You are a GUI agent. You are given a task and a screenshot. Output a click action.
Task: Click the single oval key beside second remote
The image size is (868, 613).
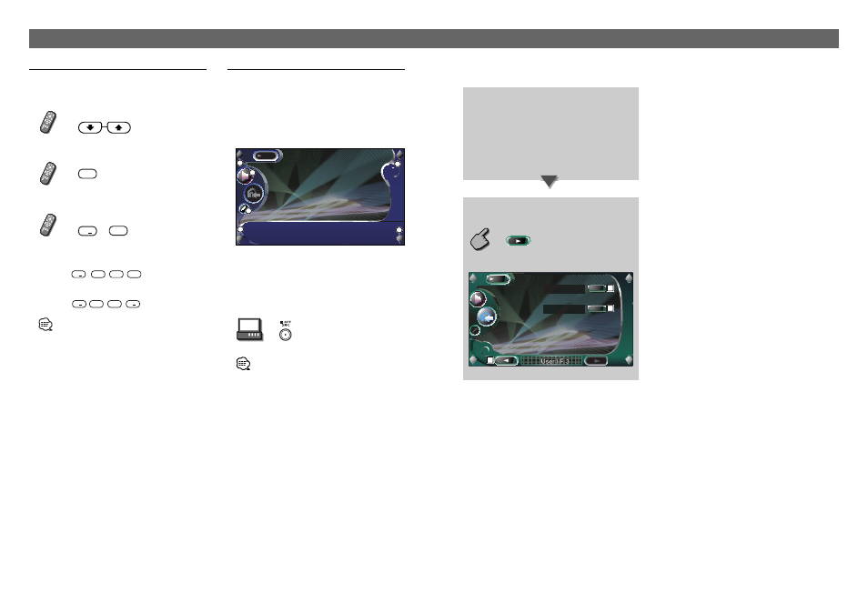click(x=87, y=174)
